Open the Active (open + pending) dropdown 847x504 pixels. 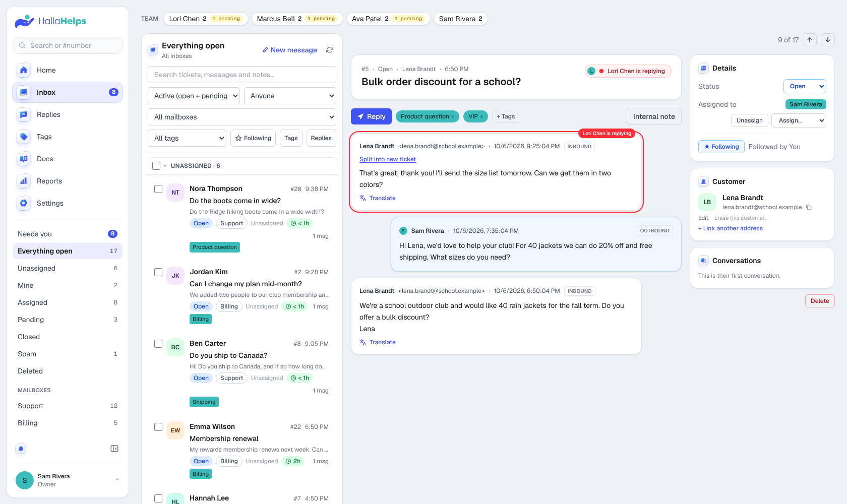[x=194, y=96]
